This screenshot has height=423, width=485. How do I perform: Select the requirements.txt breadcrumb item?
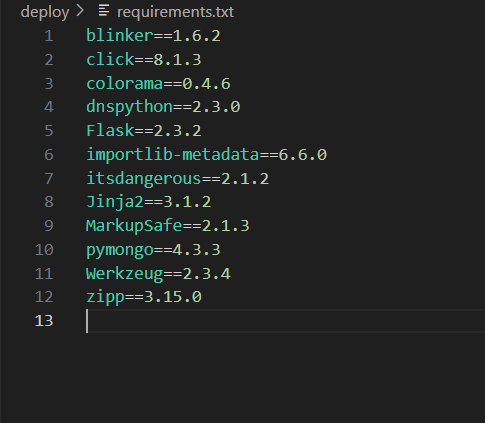tap(175, 12)
